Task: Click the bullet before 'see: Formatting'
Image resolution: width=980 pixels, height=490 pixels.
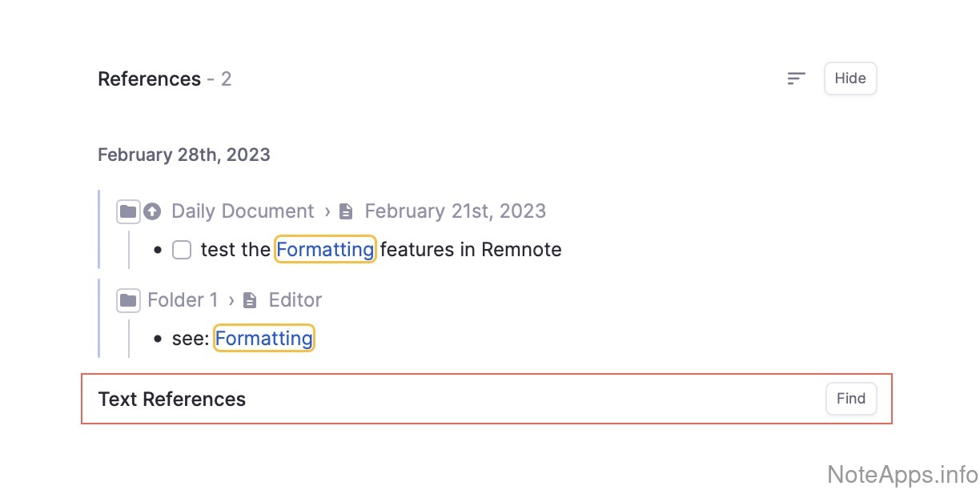Action: (x=159, y=339)
